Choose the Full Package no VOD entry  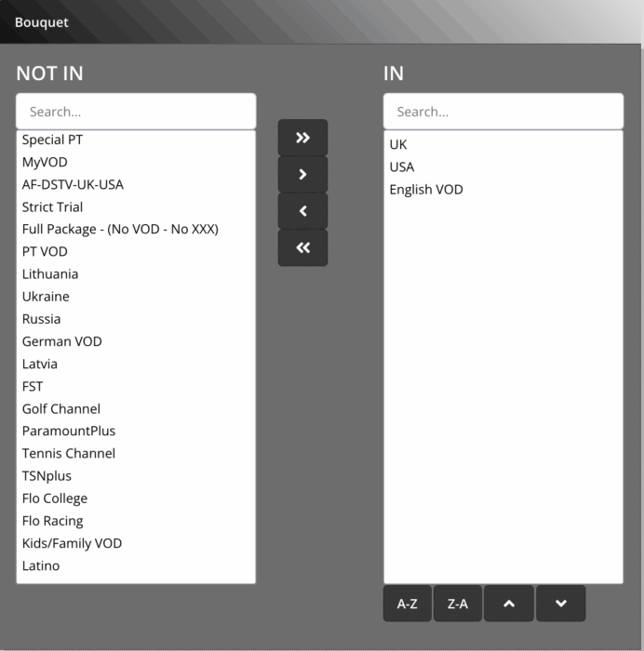(120, 229)
